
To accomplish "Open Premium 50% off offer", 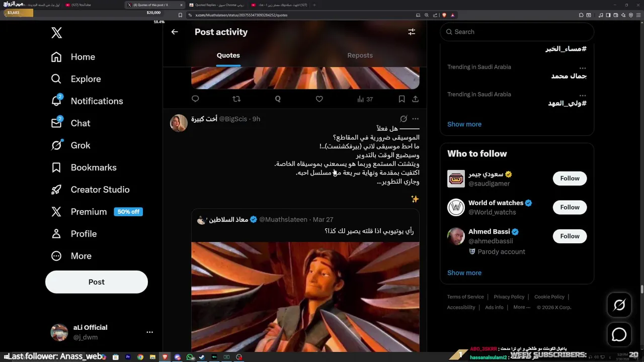I will (x=97, y=212).
